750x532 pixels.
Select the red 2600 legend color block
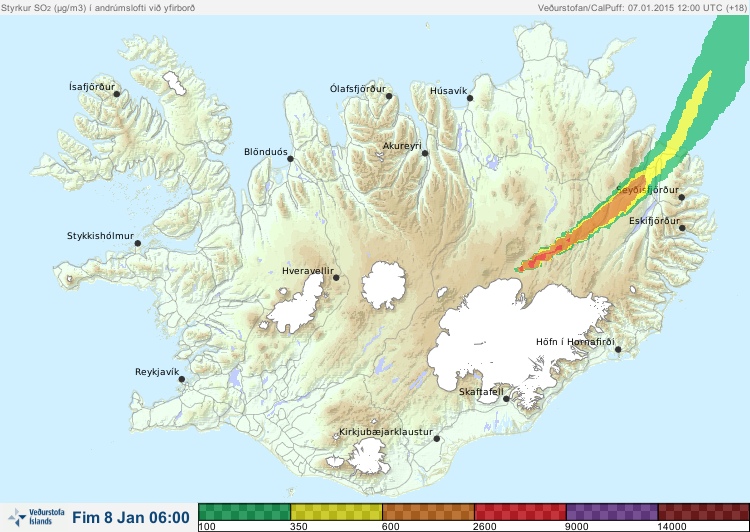(520, 512)
